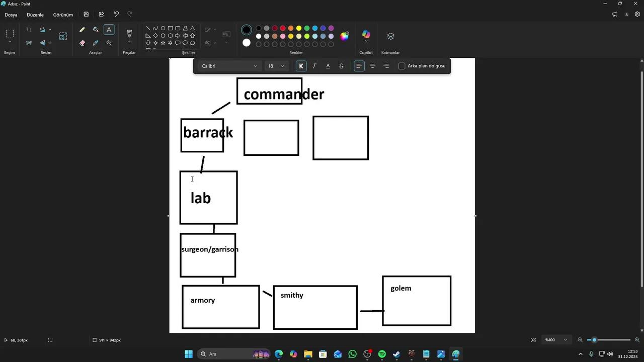Open the zoom percentage dropdown in status bar
The image size is (644, 362).
point(555,339)
